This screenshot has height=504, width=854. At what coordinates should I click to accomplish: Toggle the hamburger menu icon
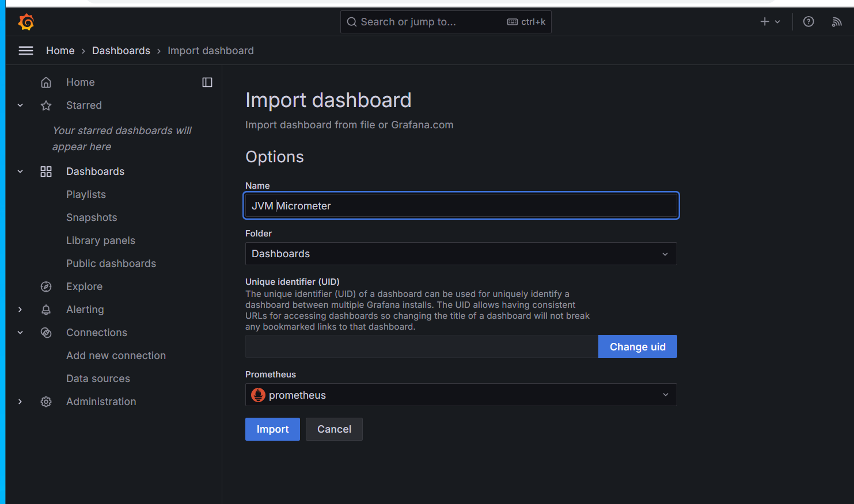pyautogui.click(x=26, y=51)
